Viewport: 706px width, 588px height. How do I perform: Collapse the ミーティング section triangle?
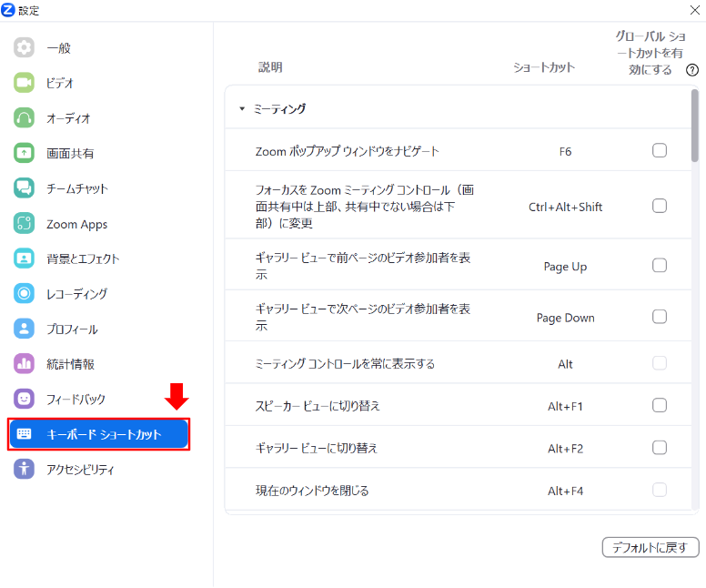coord(242,108)
